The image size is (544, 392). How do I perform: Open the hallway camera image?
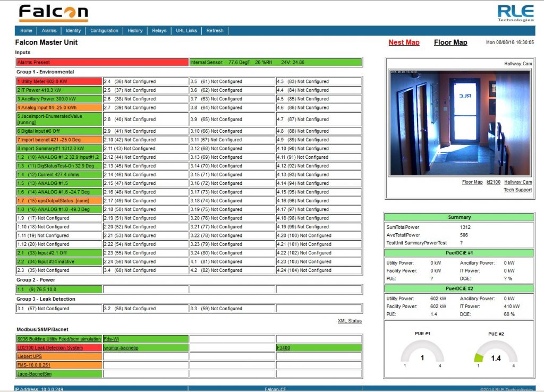coord(460,123)
